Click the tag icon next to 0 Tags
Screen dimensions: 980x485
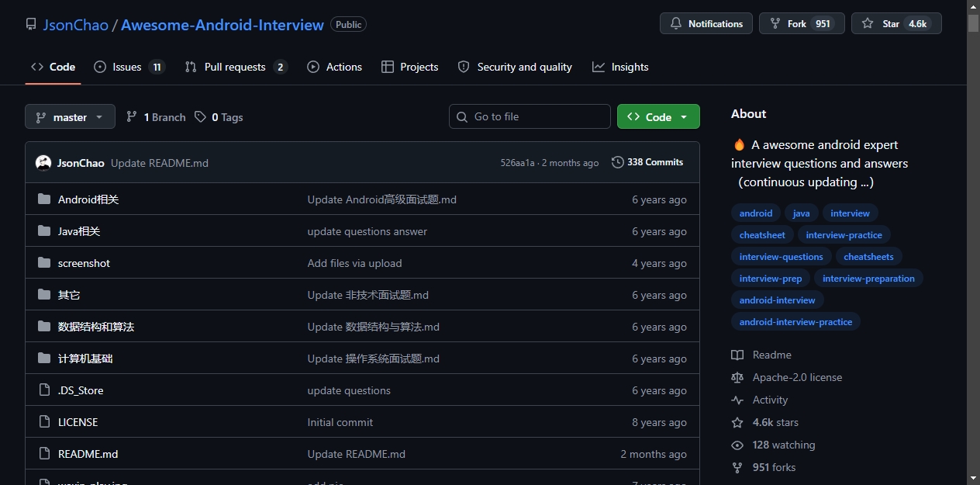[x=200, y=117]
